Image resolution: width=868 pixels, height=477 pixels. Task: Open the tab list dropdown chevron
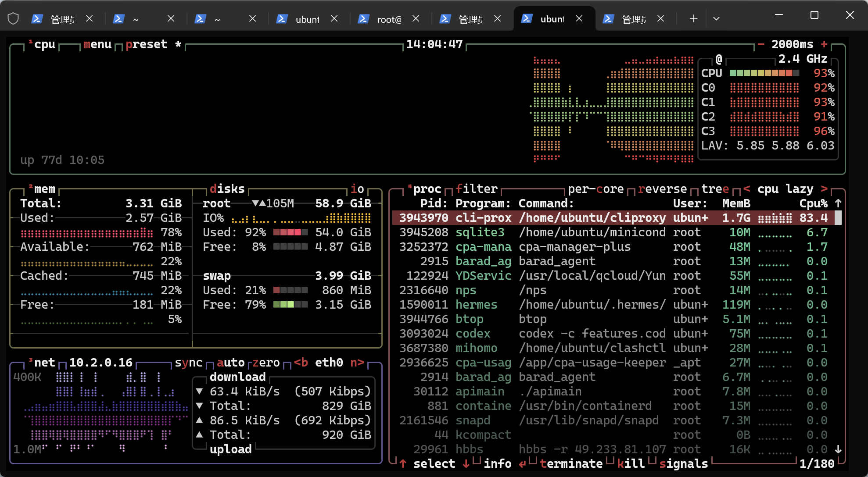[x=716, y=18]
